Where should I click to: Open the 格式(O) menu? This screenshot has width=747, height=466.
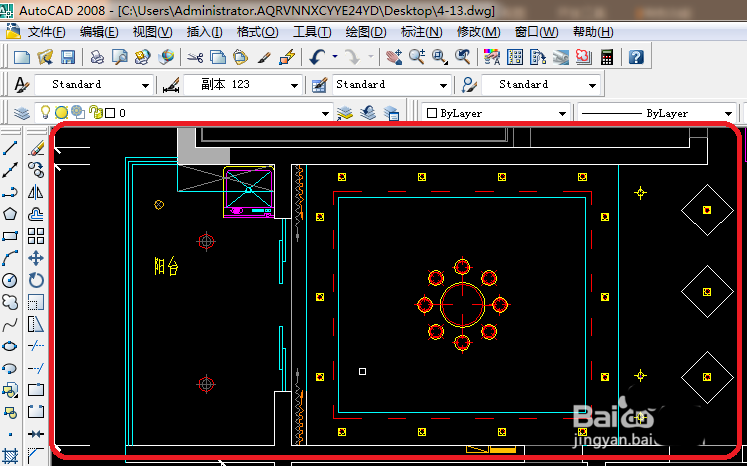(257, 32)
